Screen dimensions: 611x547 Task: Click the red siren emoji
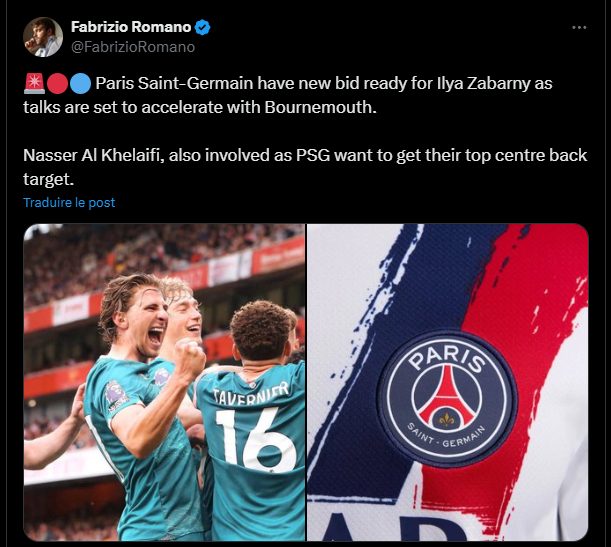point(34,84)
